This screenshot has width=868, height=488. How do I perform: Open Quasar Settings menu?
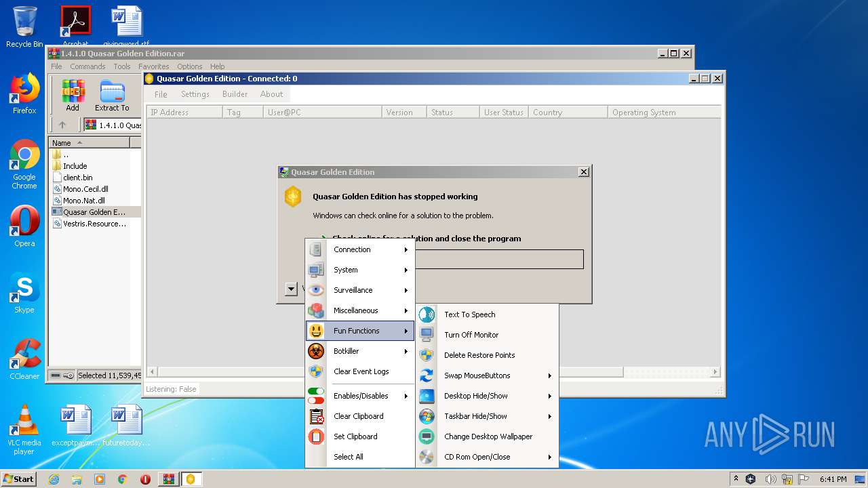click(x=195, y=94)
